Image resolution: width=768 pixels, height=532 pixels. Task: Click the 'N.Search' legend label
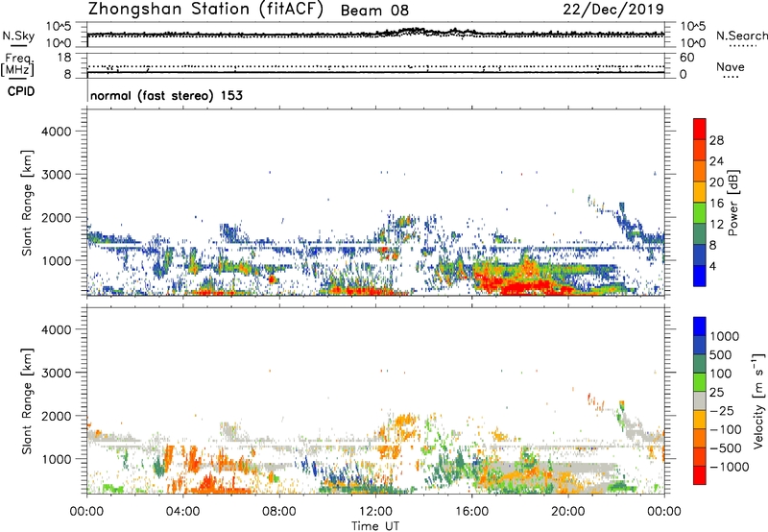click(x=742, y=36)
